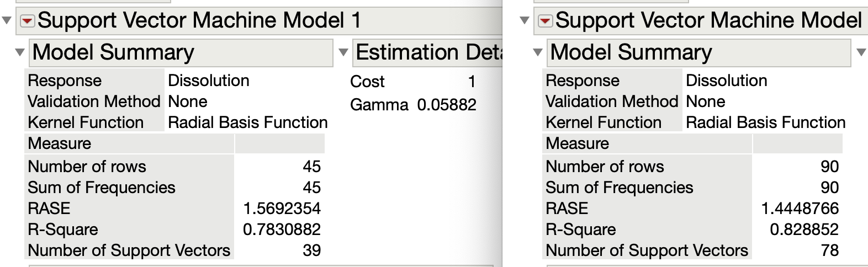Select the R-Square value 0.7830882
Image resolution: width=868 pixels, height=267 pixels.
(282, 229)
